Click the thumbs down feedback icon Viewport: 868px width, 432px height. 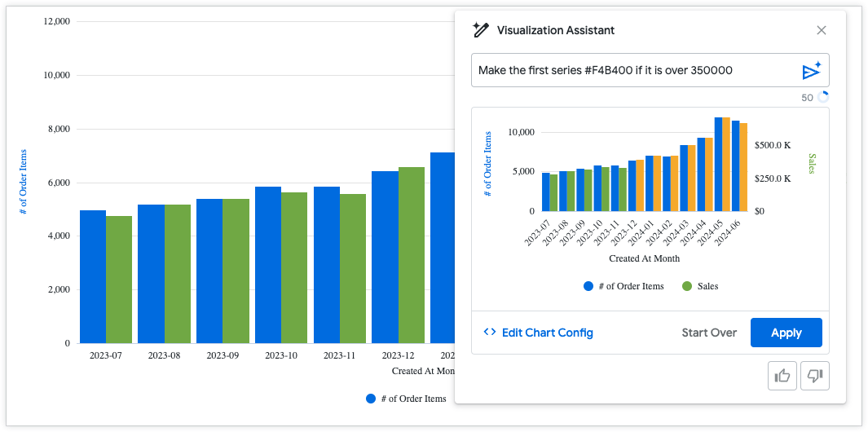coord(814,375)
